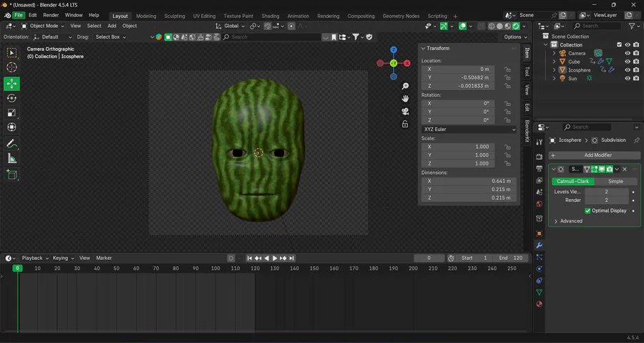Click the Add Modifier button
Image resolution: width=644 pixels, height=343 pixels.
(593, 155)
